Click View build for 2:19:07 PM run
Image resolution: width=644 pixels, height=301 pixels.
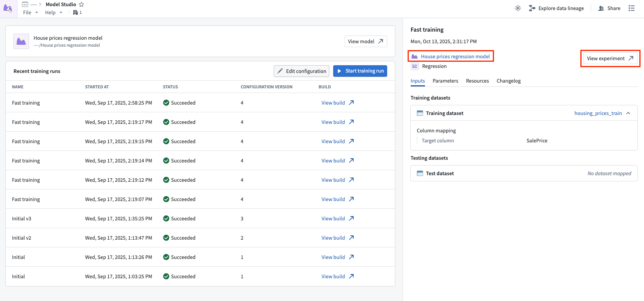coord(333,199)
